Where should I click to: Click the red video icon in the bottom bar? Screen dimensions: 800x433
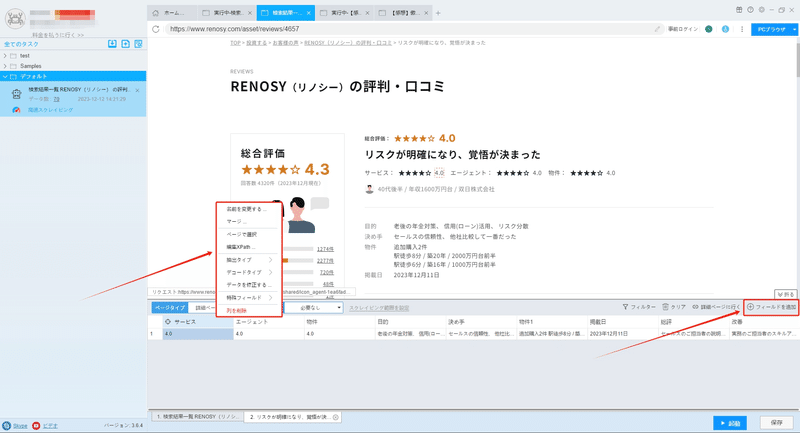coord(36,425)
